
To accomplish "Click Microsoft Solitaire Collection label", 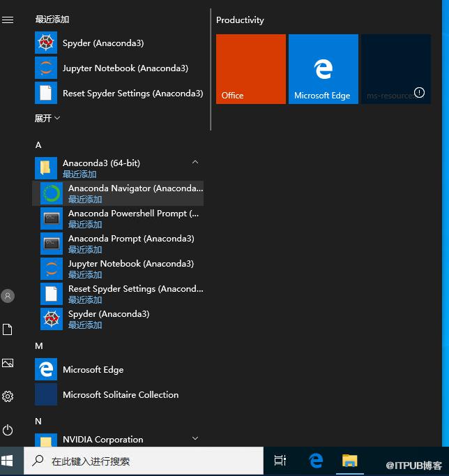I will point(121,395).
